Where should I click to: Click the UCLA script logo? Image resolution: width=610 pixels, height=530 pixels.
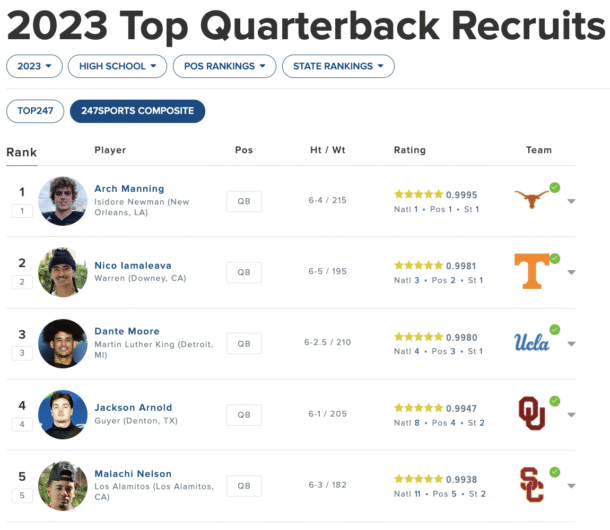[x=531, y=342]
